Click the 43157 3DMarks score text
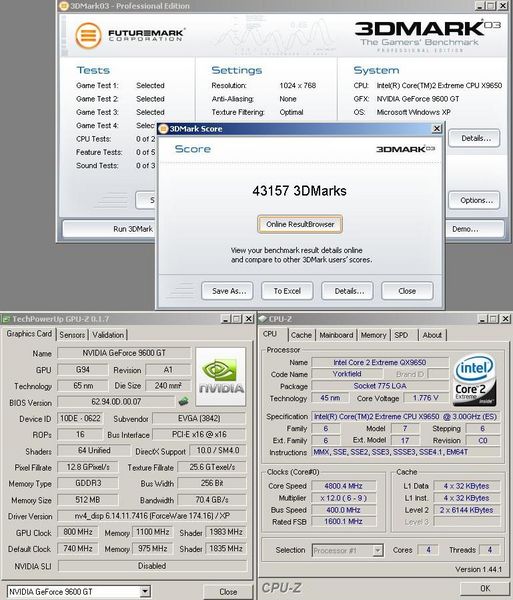The image size is (513, 600). pos(300,191)
